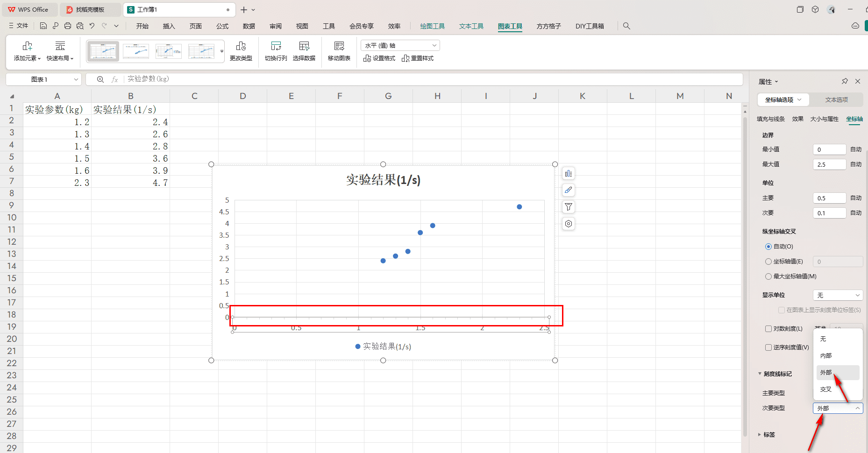868x453 pixels.
Task: Open the chart element selector dropdown 水平(值)轴
Action: click(400, 45)
